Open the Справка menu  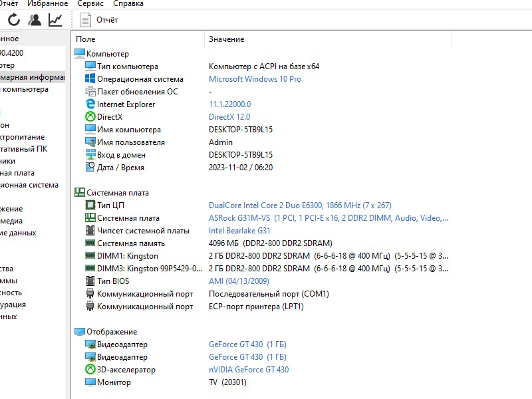128,4
